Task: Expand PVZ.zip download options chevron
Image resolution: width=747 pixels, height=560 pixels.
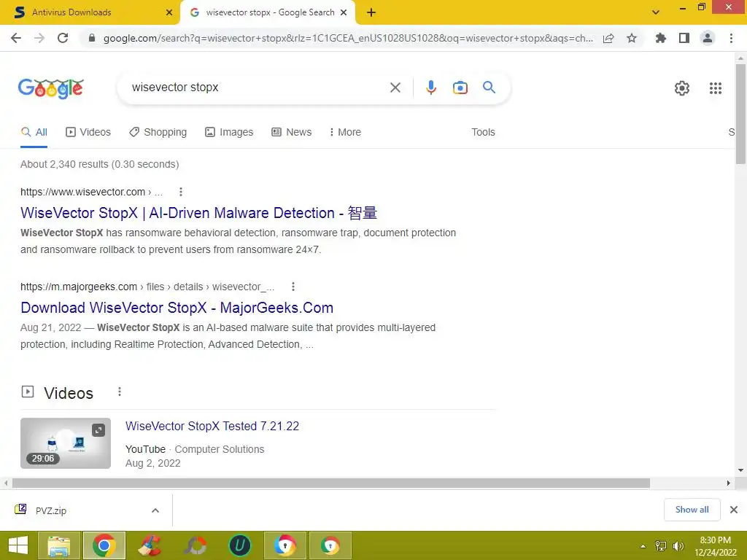Action: 155,510
